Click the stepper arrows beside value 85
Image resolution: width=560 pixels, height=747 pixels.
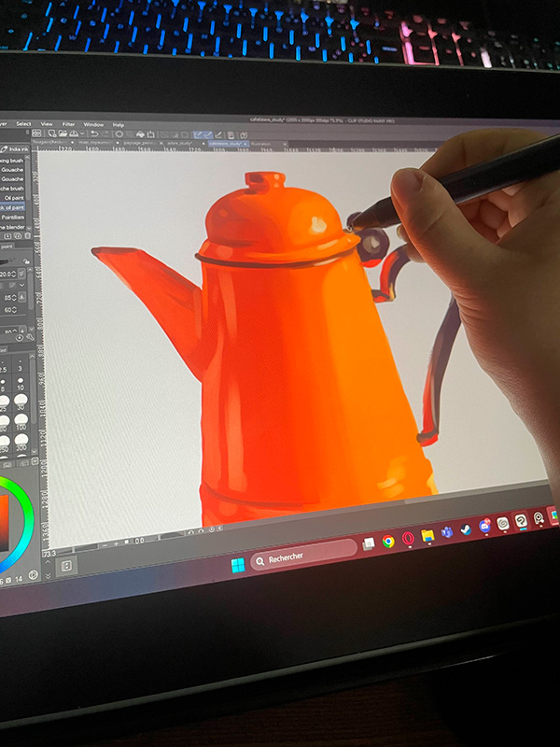(14, 298)
